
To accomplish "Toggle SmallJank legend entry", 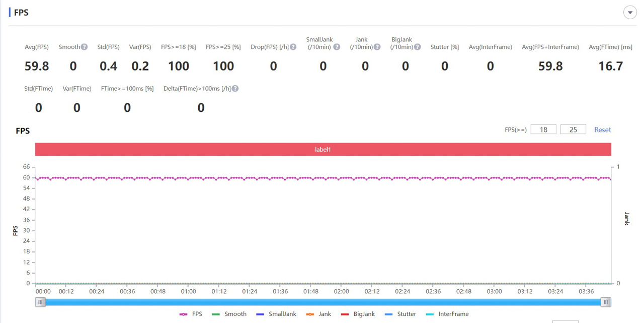I will (x=276, y=314).
